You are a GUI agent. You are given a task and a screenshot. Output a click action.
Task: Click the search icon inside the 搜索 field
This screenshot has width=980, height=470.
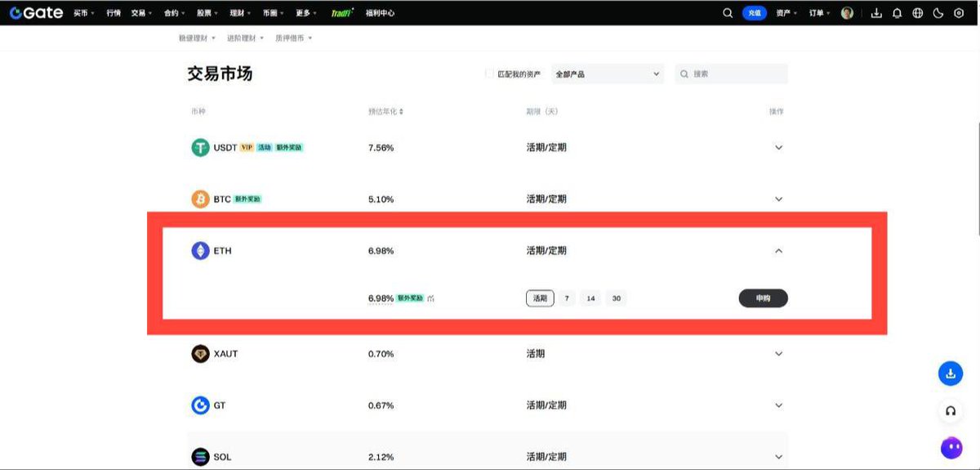click(x=683, y=74)
